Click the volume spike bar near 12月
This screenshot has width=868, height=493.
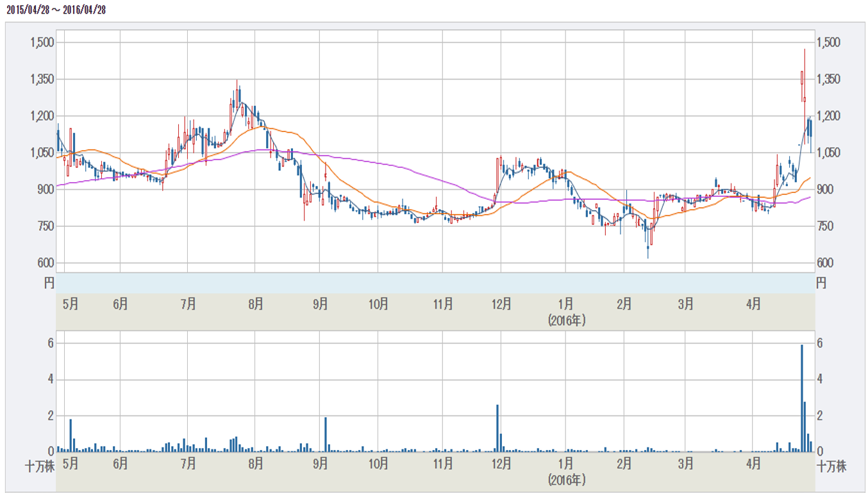(497, 428)
